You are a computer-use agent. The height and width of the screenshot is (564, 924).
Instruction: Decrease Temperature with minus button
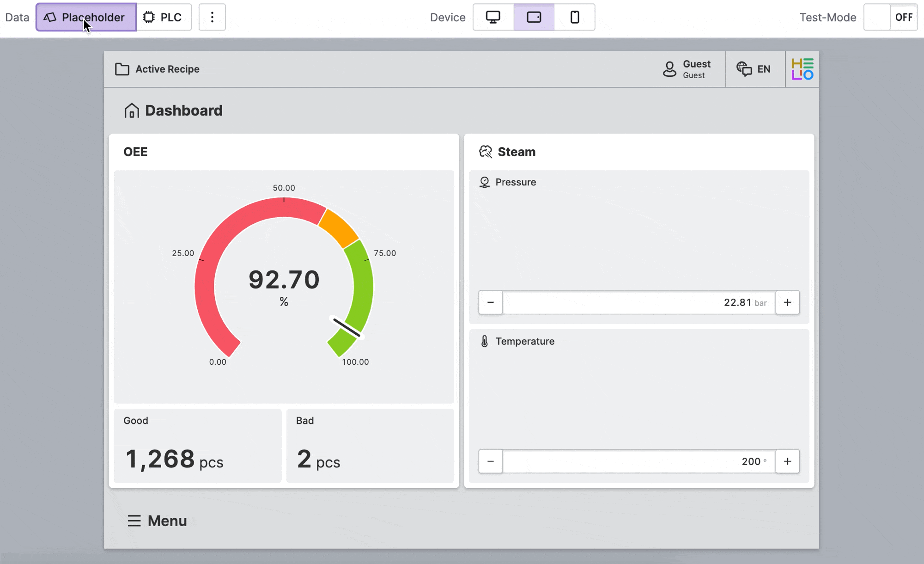pyautogui.click(x=491, y=461)
